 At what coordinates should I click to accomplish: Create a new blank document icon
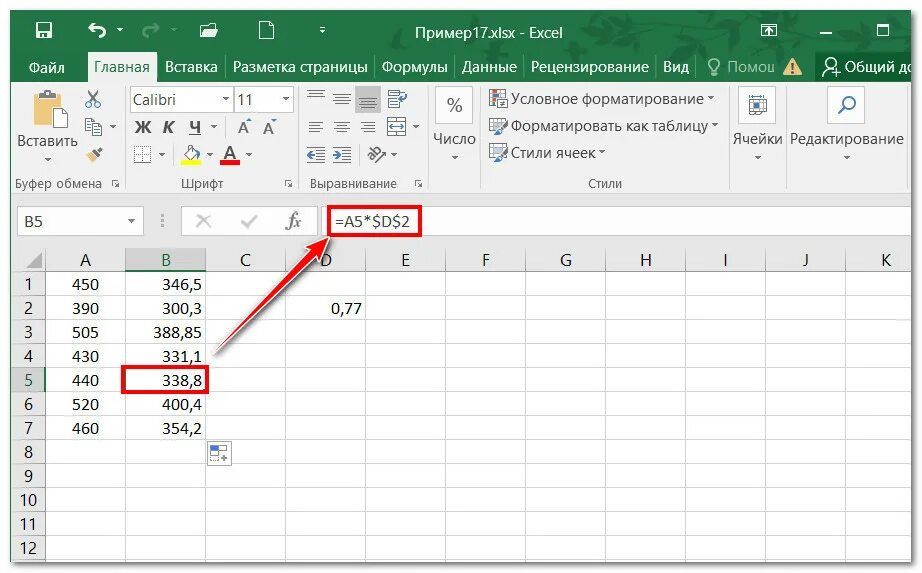(266, 29)
